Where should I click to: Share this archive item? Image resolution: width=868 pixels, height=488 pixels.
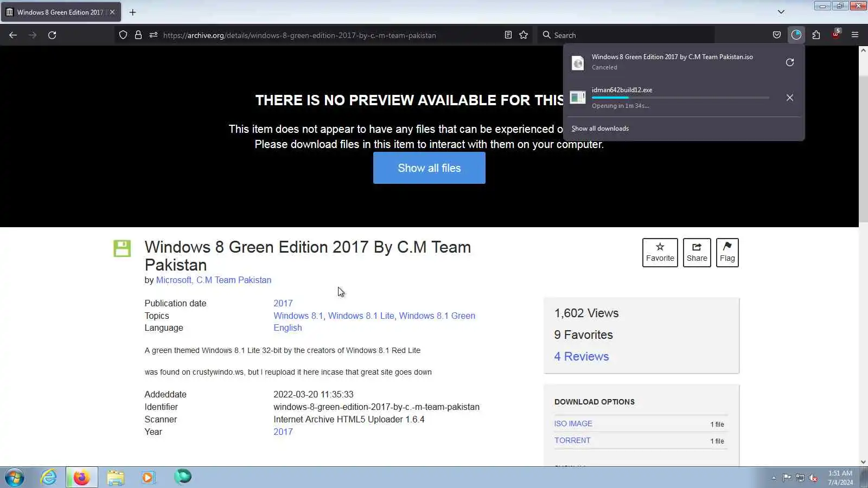(x=697, y=253)
